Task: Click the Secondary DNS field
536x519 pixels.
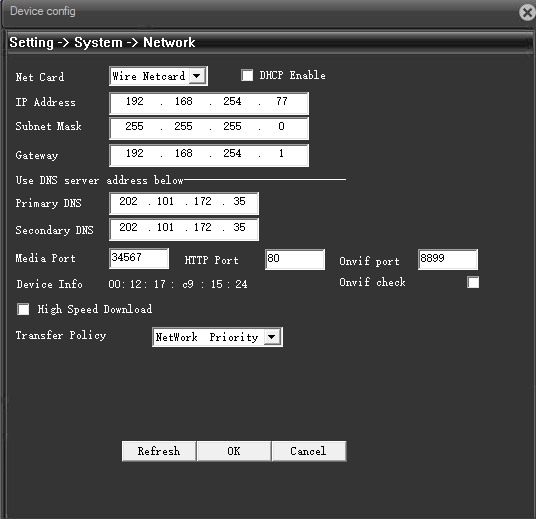Action: click(184, 229)
